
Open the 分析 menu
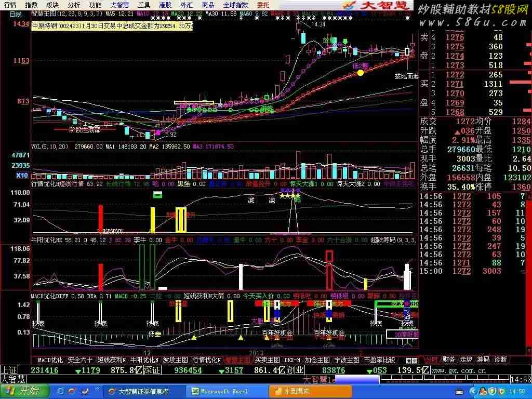click(74, 5)
